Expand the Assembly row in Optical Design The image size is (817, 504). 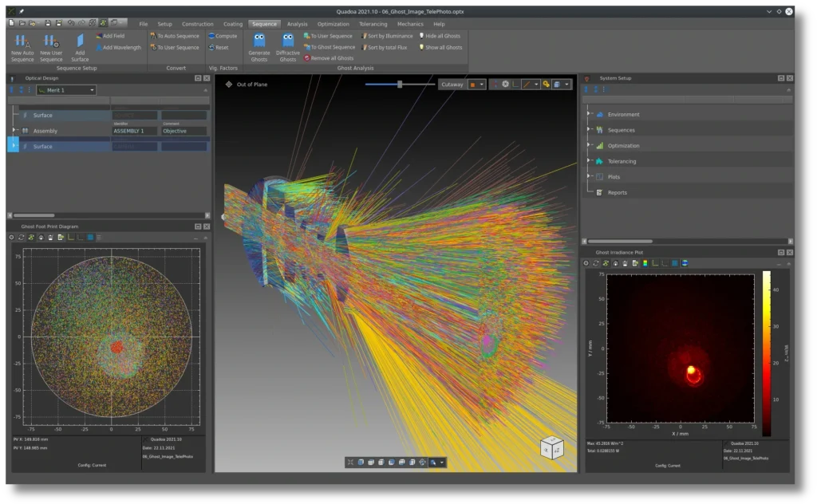coord(14,131)
